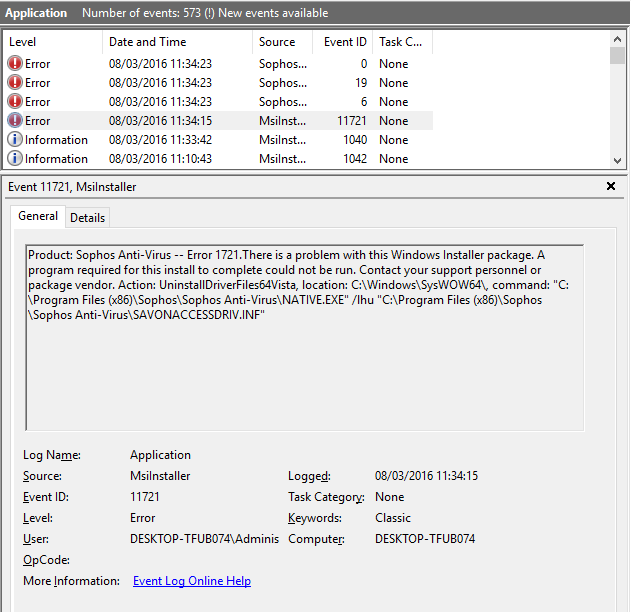Sort events by Level column header
This screenshot has width=631, height=612.
[53, 42]
